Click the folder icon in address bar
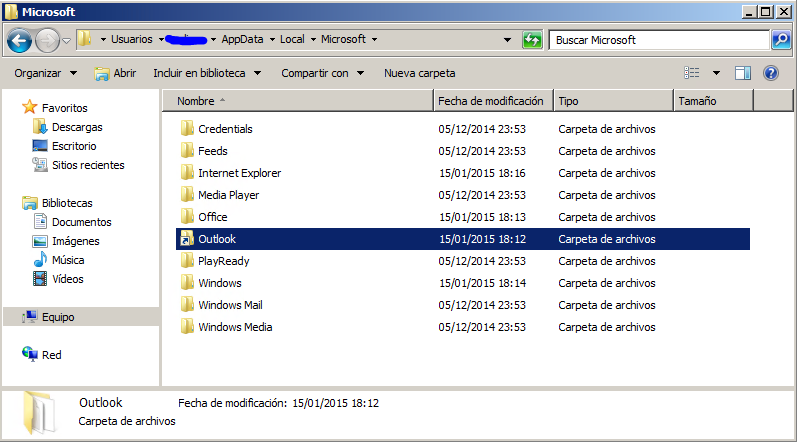 (x=85, y=39)
